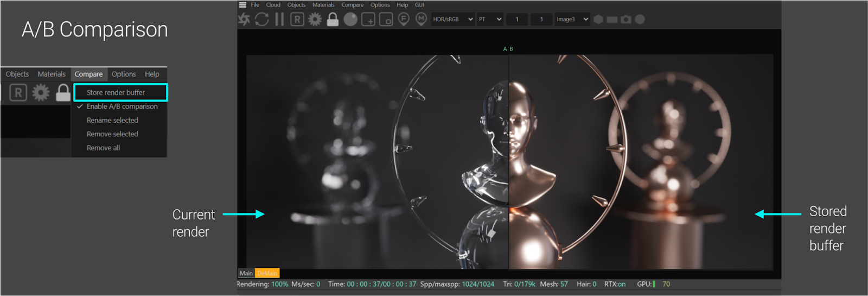Image resolution: width=868 pixels, height=296 pixels.
Task: Click Remove all in Compare menu
Action: [103, 148]
